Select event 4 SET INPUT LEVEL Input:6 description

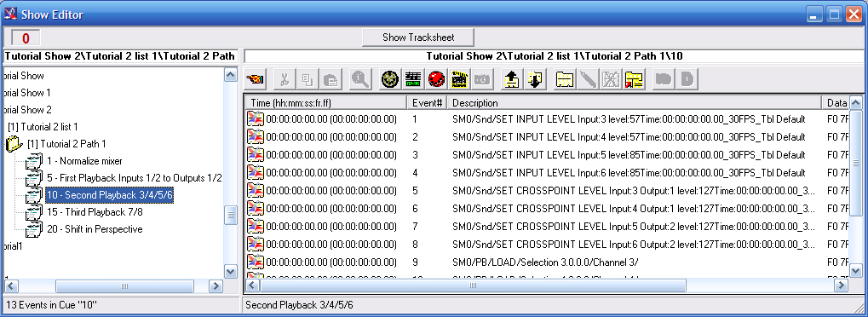coord(629,172)
